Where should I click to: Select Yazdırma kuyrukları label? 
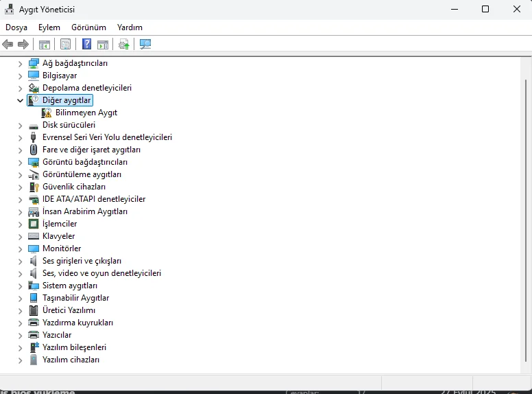coord(77,323)
